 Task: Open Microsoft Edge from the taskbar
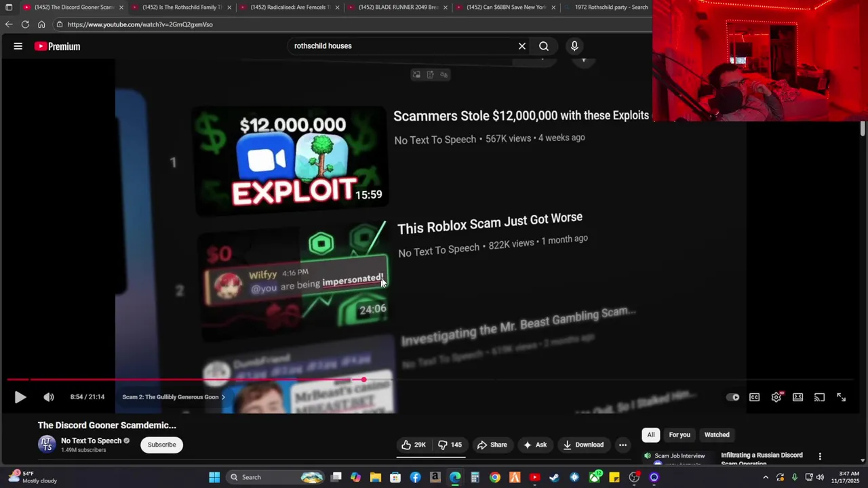pyautogui.click(x=455, y=477)
